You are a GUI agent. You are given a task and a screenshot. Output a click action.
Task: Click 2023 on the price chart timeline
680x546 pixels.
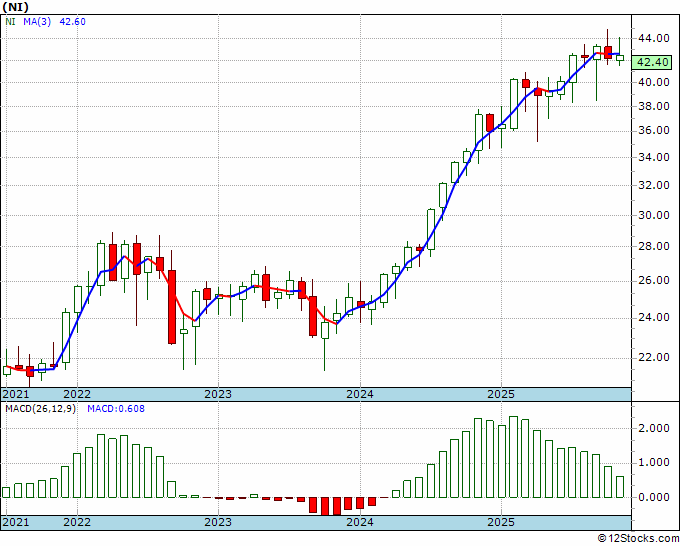tap(218, 395)
